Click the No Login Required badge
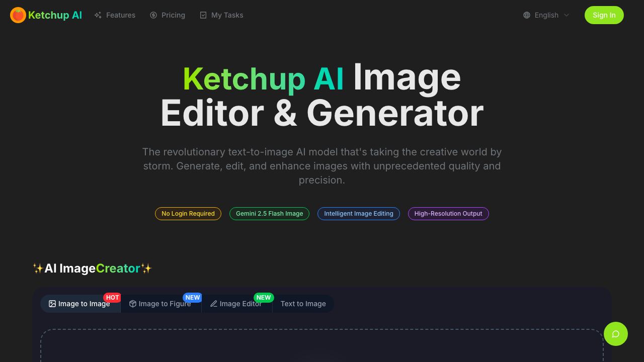The image size is (644, 362). (x=188, y=214)
